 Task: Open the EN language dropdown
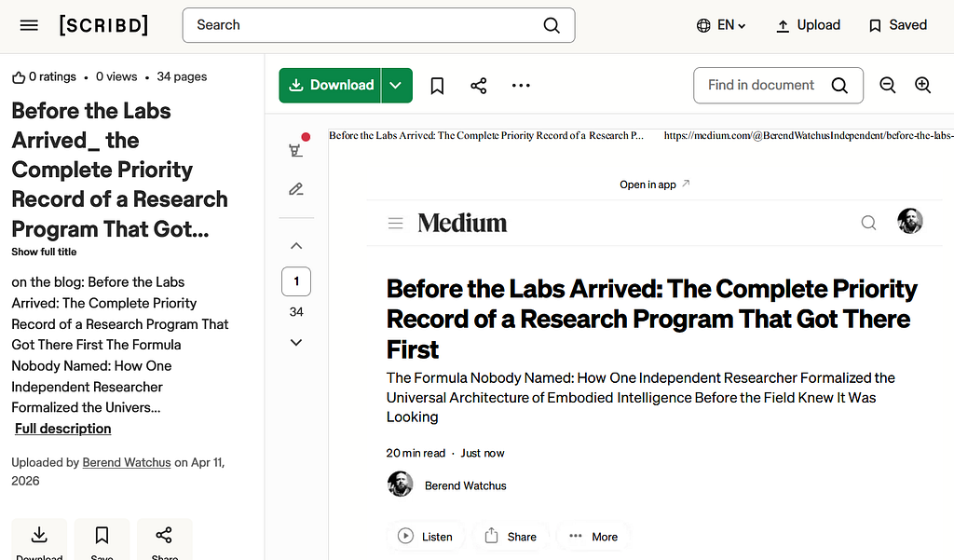[721, 25]
